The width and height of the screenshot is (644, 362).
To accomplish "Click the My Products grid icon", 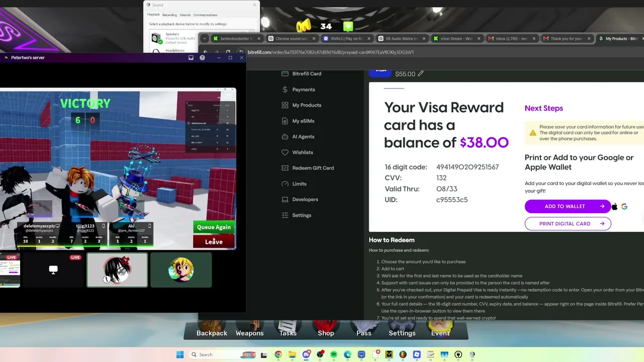I will pos(285,105).
